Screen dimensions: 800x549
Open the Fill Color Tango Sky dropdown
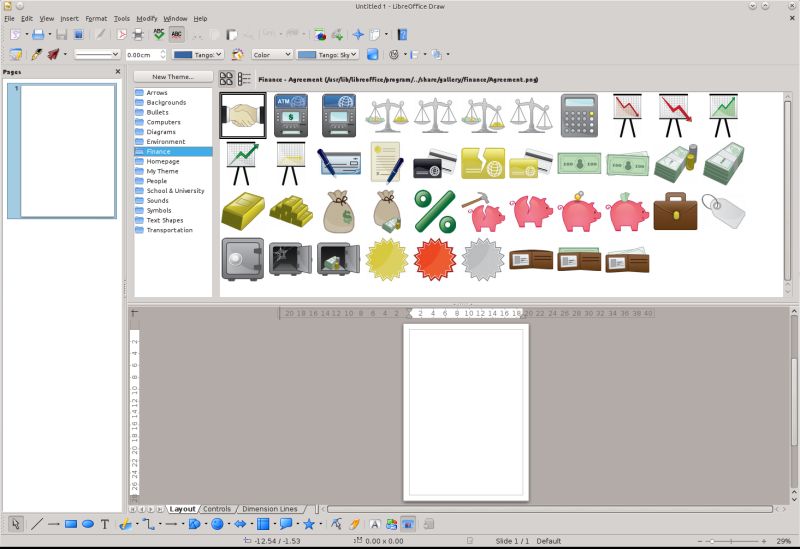point(328,54)
